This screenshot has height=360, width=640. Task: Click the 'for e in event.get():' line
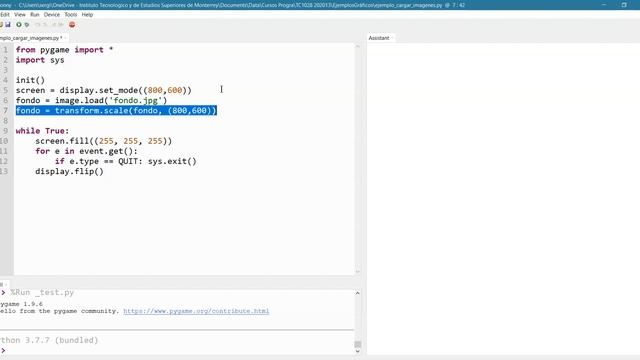pyautogui.click(x=87, y=151)
